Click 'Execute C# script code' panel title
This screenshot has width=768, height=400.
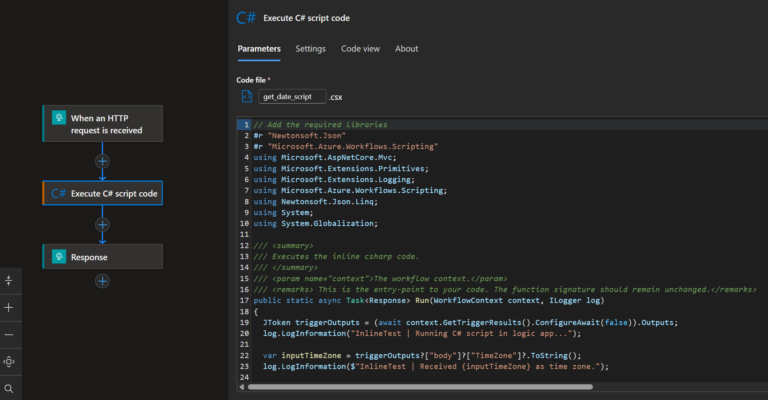307,18
